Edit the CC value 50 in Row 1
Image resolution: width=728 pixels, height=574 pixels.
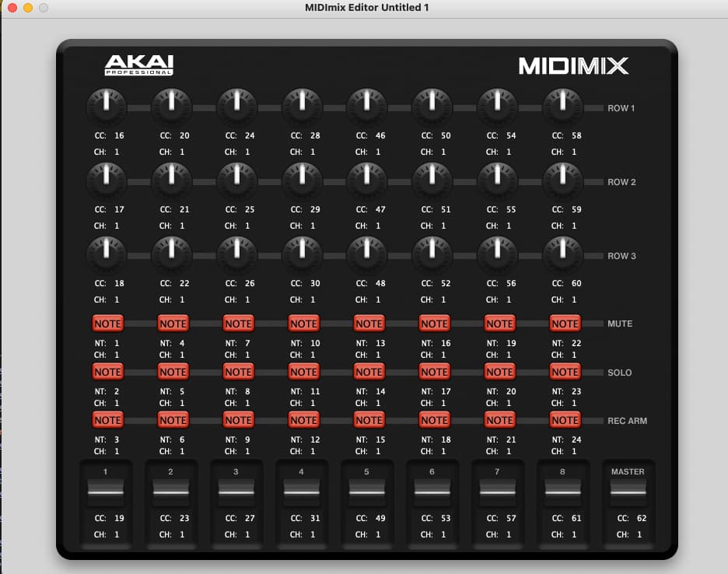click(x=446, y=135)
